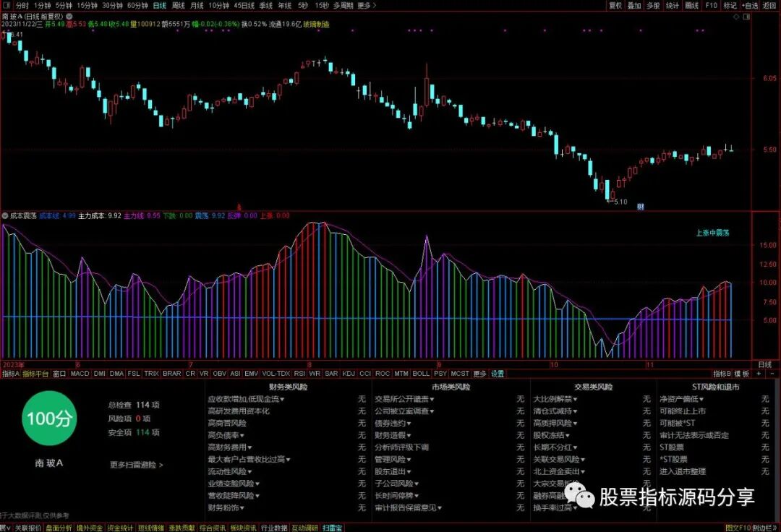
Task: Click 可能被*ST risk row
Action: click(x=677, y=424)
